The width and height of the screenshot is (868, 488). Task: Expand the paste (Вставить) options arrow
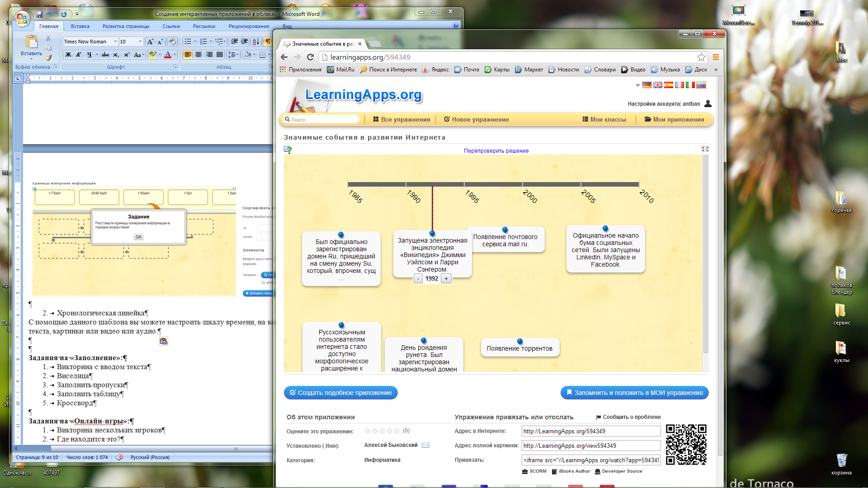(31, 59)
